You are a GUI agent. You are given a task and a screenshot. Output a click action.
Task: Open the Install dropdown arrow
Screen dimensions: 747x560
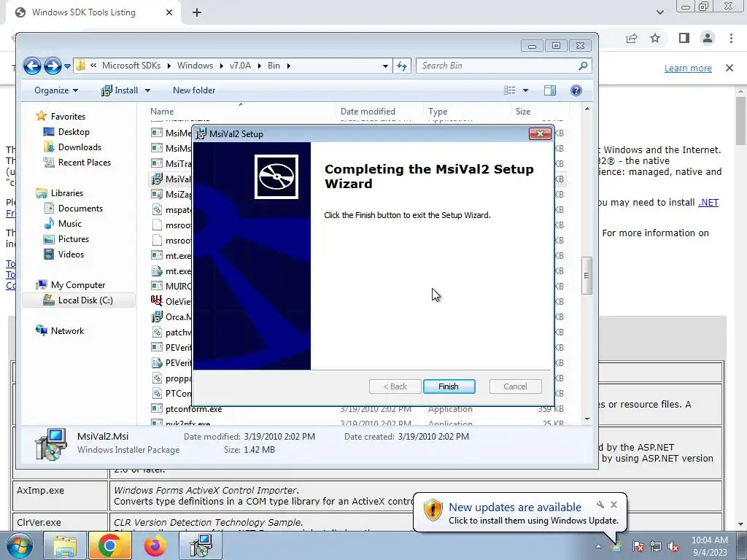click(x=147, y=90)
